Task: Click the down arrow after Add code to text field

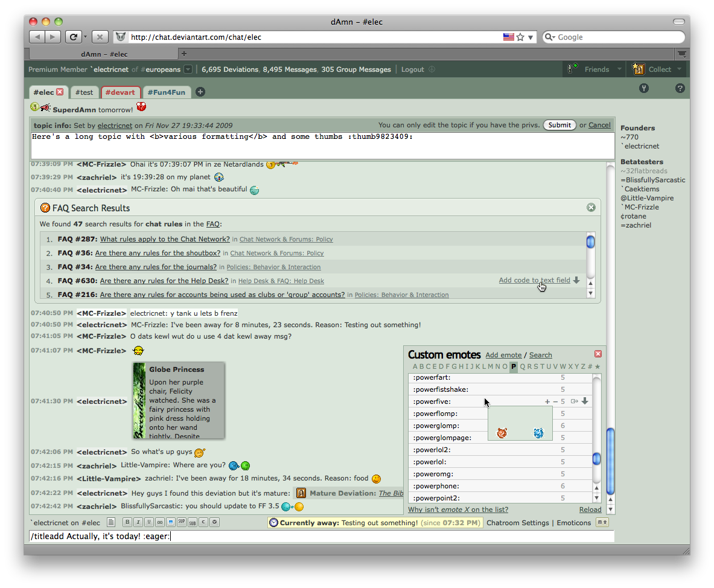Action: (576, 280)
